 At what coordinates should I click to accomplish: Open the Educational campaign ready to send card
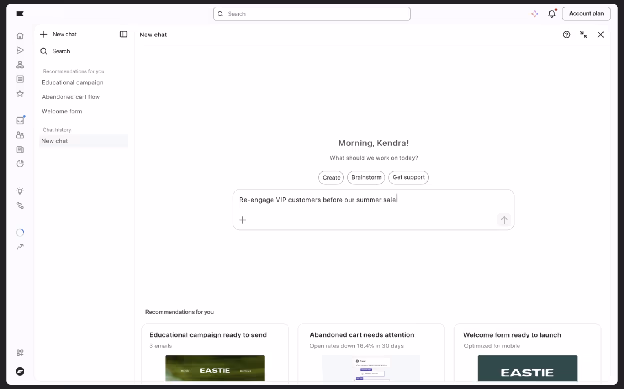[x=215, y=353]
